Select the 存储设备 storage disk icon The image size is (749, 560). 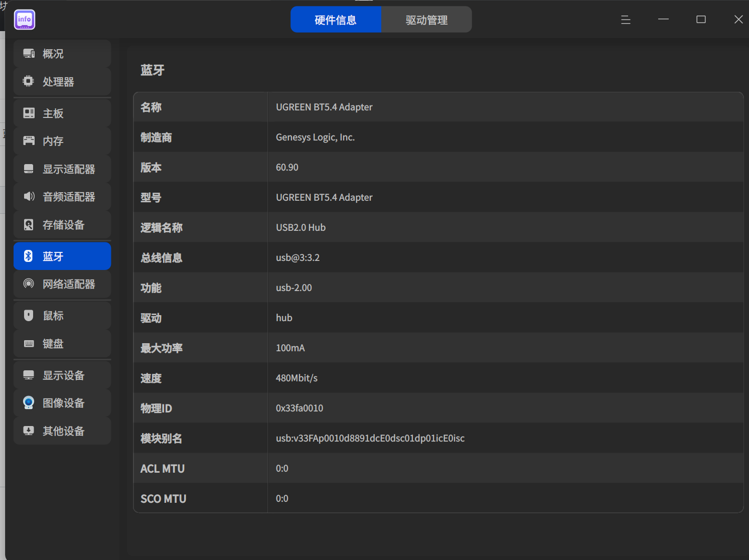click(29, 224)
